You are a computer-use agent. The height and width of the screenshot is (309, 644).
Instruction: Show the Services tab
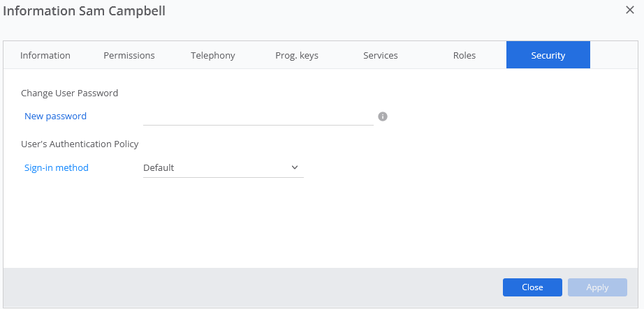(x=380, y=55)
